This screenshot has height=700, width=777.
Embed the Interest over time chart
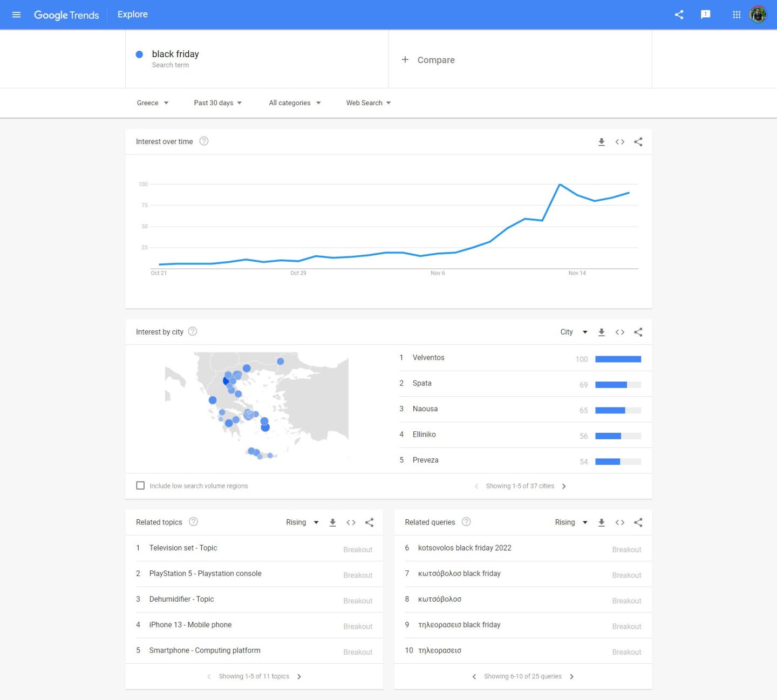click(x=620, y=142)
